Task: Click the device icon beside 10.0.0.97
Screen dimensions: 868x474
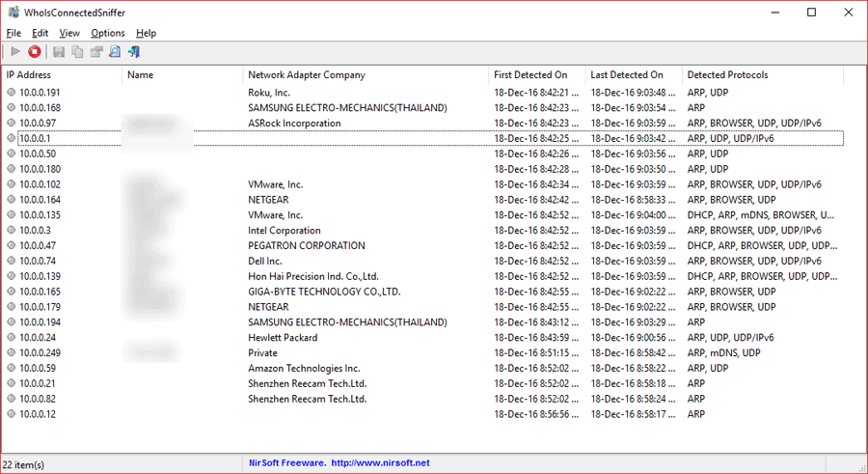Action: [x=11, y=123]
